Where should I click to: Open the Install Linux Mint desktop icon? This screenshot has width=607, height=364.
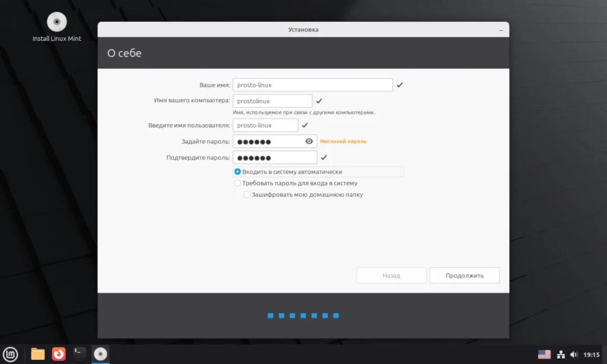click(57, 27)
